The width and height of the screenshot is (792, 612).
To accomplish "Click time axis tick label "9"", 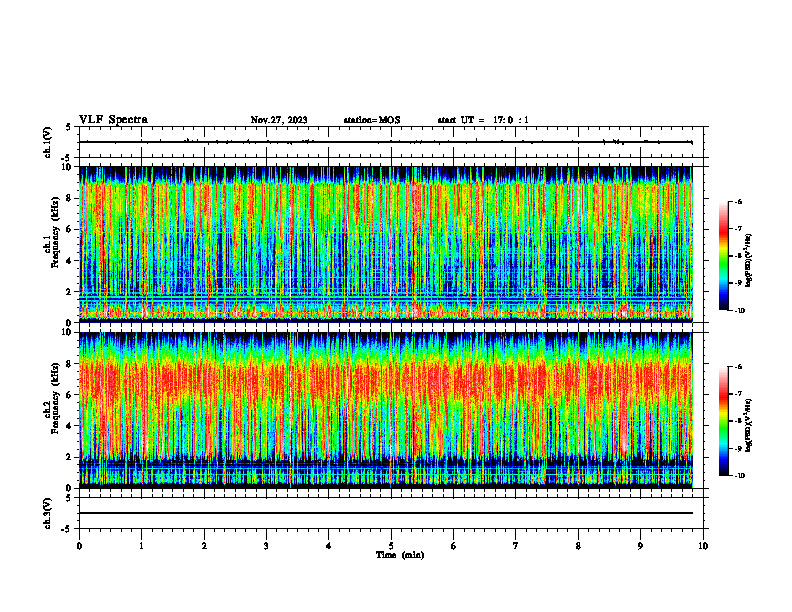I will point(640,546).
